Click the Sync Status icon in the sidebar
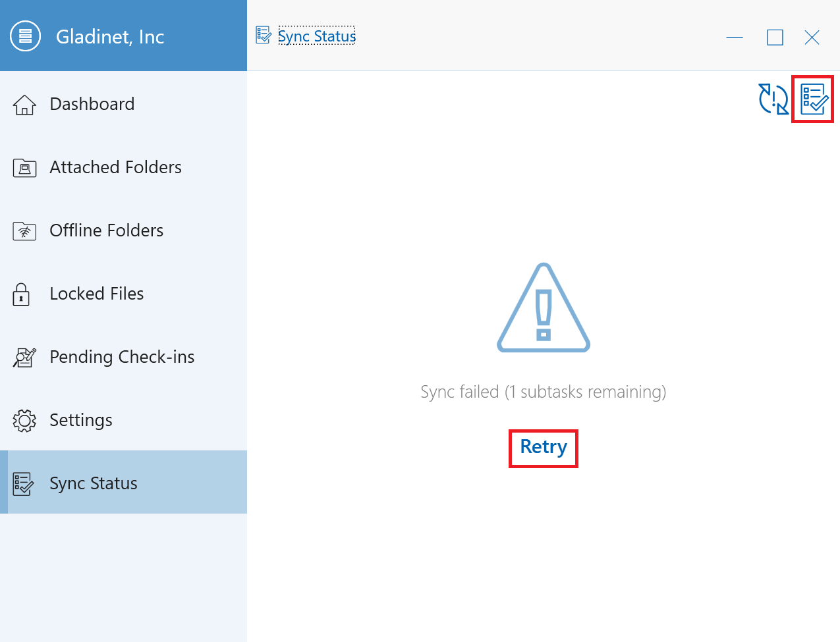Image resolution: width=840 pixels, height=642 pixels. click(23, 483)
